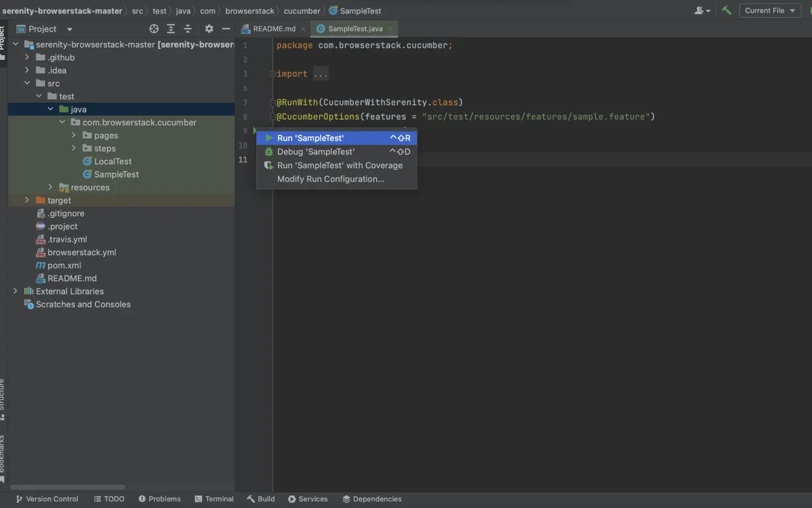Switch to the README.md editor tab
The image size is (812, 508).
[x=273, y=29]
